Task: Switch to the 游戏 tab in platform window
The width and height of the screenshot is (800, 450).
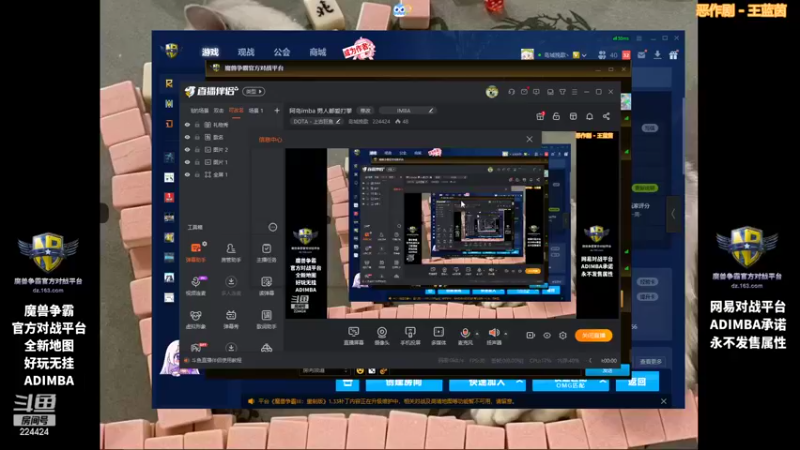Action: click(x=210, y=52)
